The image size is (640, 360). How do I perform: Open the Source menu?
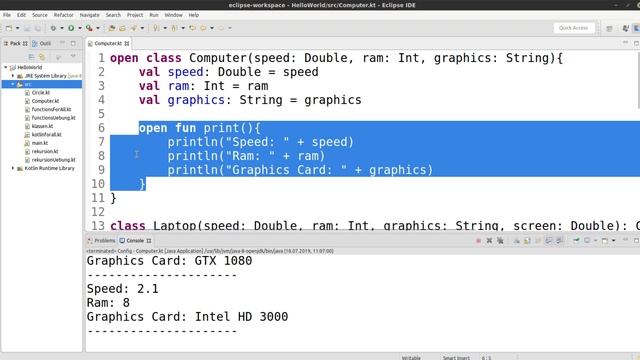tap(40, 15)
